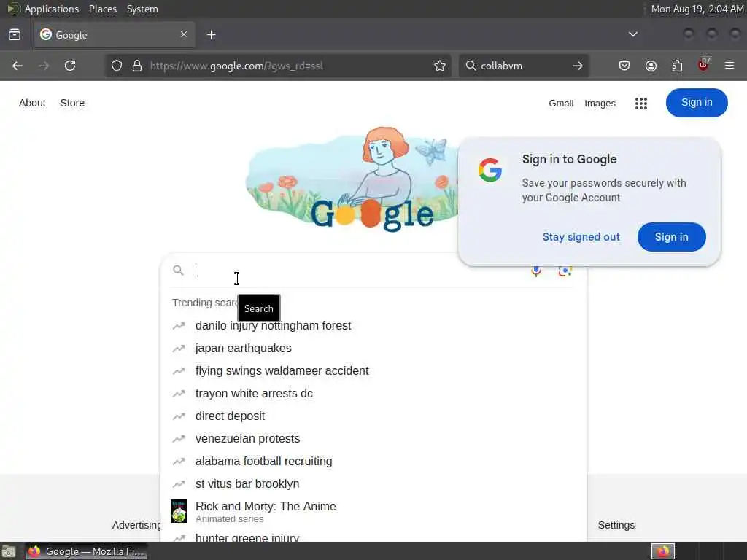Viewport: 747px width, 560px height.
Task: Click the site security padlock icon
Action: coord(136,66)
